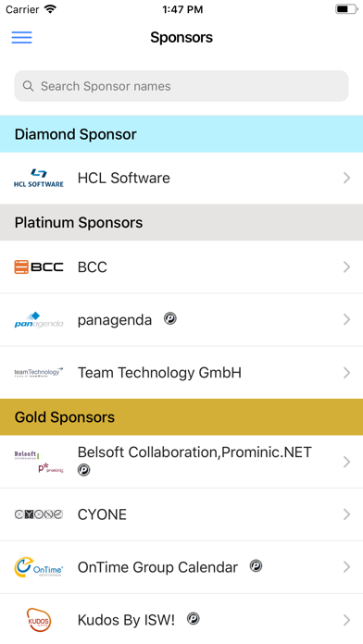Tap the search magnifier icon
363x644 pixels.
pos(28,86)
